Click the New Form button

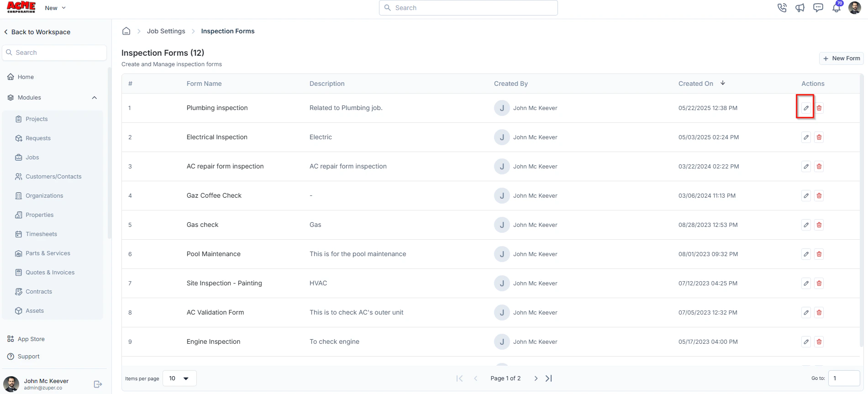pyautogui.click(x=842, y=58)
